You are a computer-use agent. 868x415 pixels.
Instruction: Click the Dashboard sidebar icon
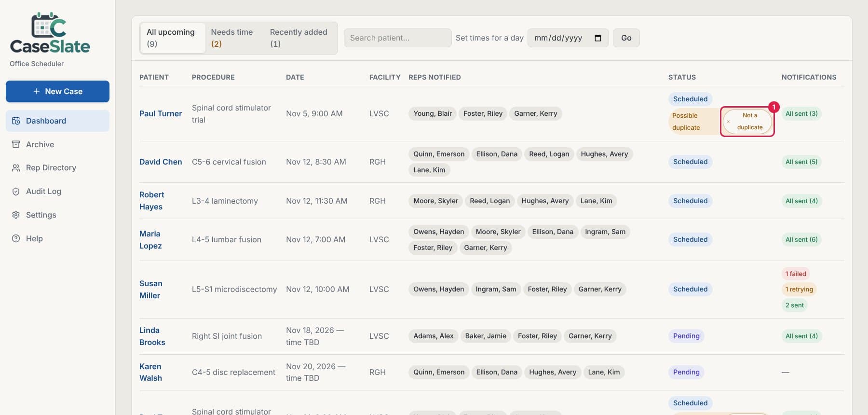(x=16, y=121)
